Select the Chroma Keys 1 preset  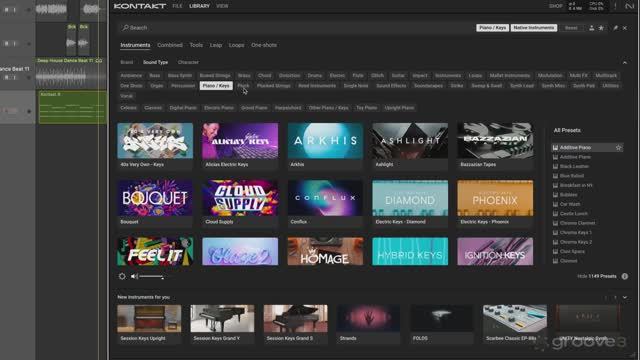576,232
